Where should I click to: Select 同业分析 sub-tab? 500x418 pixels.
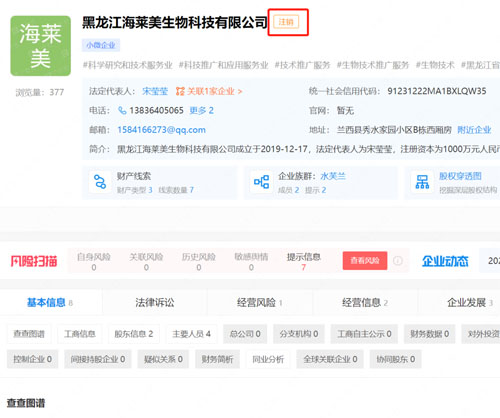click(x=268, y=359)
